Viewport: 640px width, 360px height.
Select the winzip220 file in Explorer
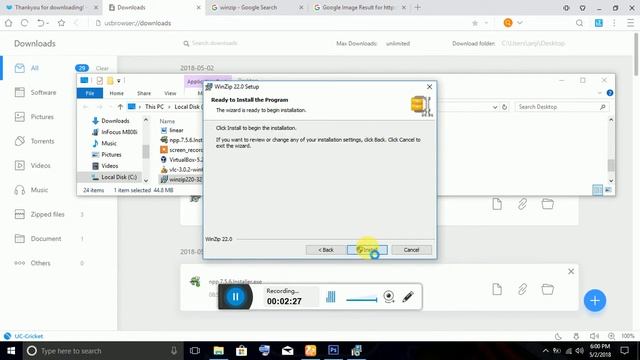[x=186, y=179]
